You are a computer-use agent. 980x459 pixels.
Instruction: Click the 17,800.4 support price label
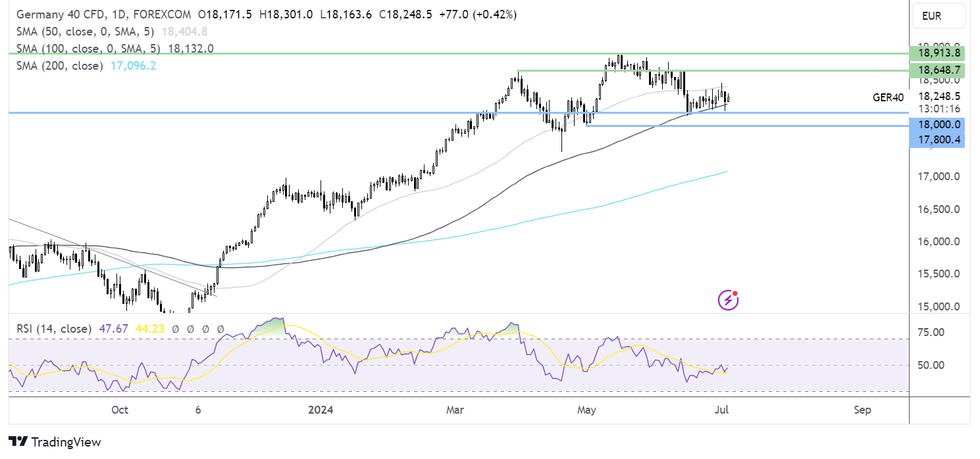938,139
